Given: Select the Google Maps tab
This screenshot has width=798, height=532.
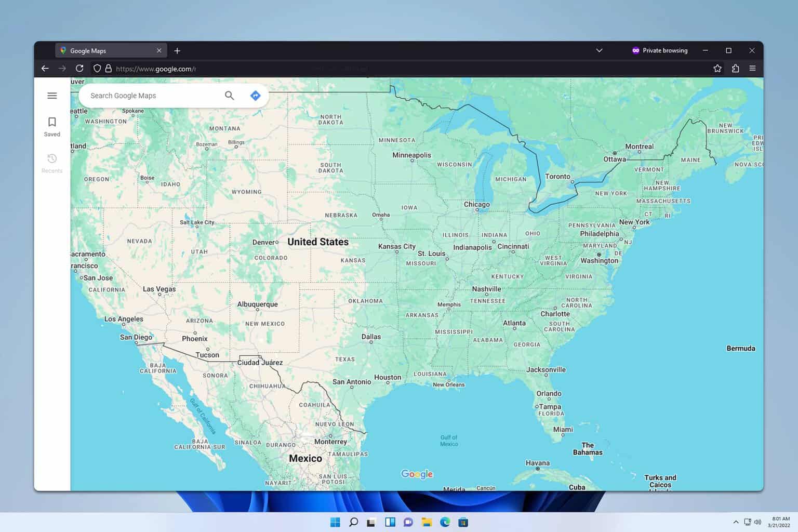Looking at the screenshot, I should coord(111,50).
